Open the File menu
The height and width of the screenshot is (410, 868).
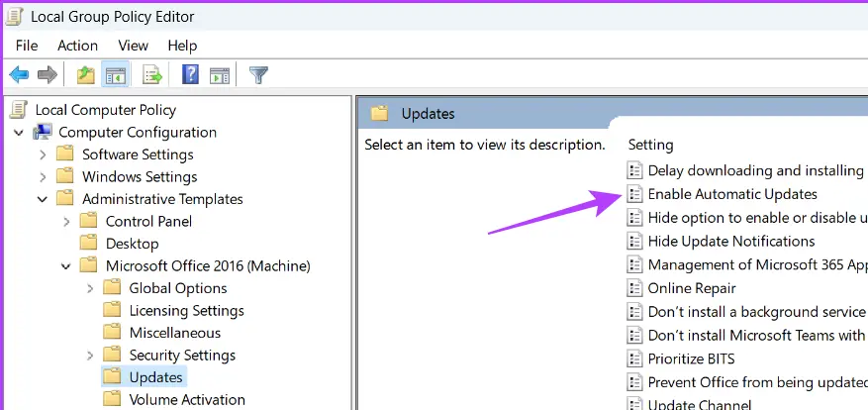click(27, 46)
